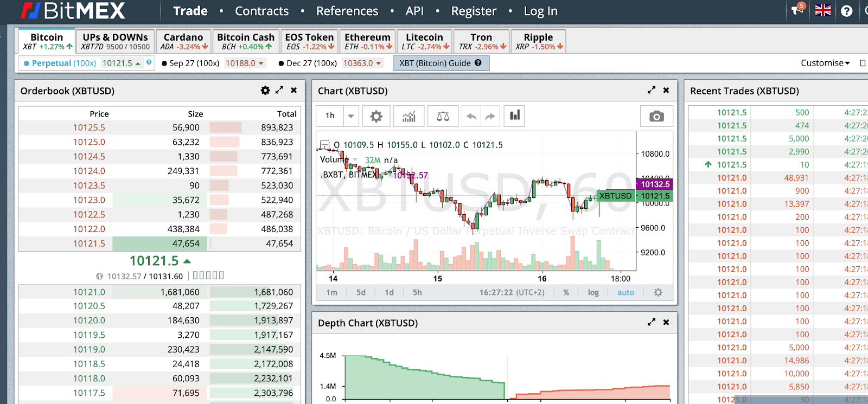Open announcements megaphone notifications
The image size is (868, 404).
pyautogui.click(x=797, y=10)
